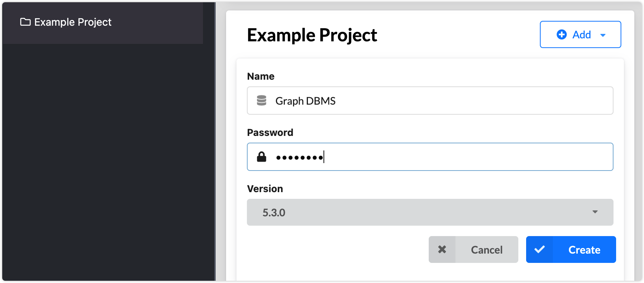The width and height of the screenshot is (644, 283).
Task: Click the Password field label
Action: point(270,133)
